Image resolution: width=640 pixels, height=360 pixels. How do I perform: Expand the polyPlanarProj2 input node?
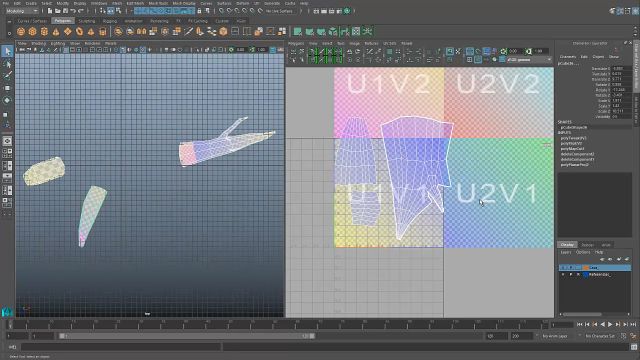[x=574, y=165]
